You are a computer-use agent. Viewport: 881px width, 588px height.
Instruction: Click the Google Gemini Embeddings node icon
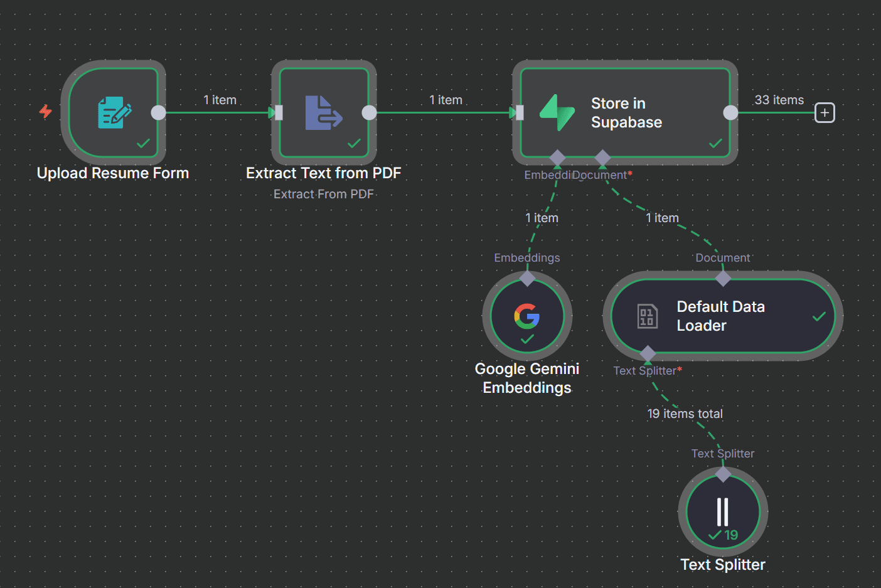(x=526, y=316)
